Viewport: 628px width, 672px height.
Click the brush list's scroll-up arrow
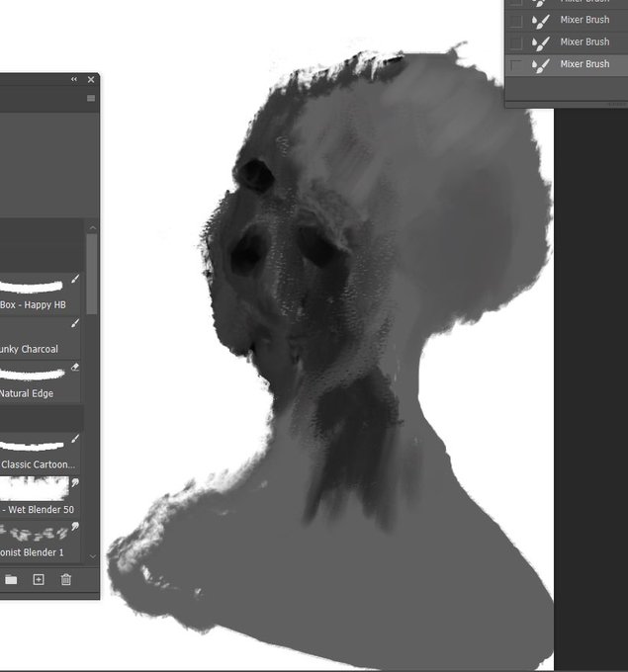92,227
